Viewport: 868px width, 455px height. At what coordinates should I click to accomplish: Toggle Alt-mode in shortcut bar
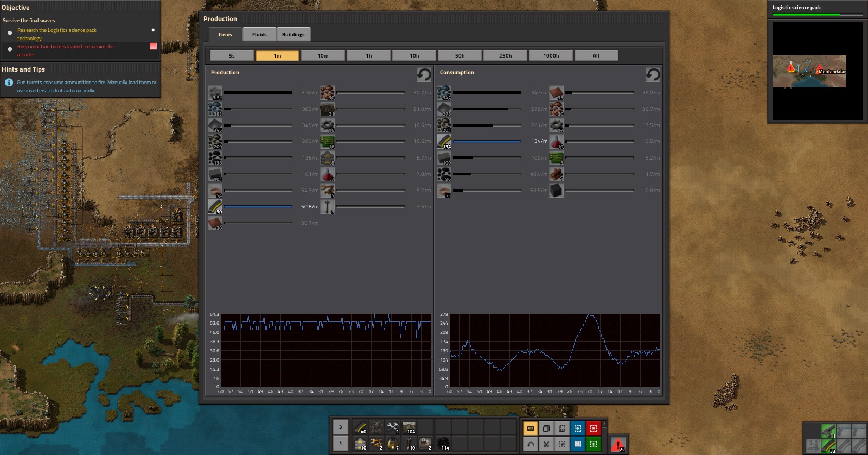pos(531,428)
